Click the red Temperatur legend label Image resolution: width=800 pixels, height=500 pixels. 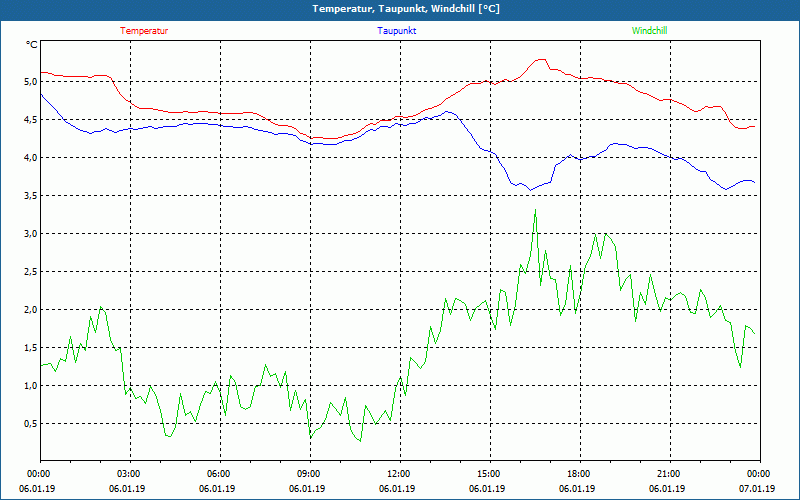coord(144,31)
